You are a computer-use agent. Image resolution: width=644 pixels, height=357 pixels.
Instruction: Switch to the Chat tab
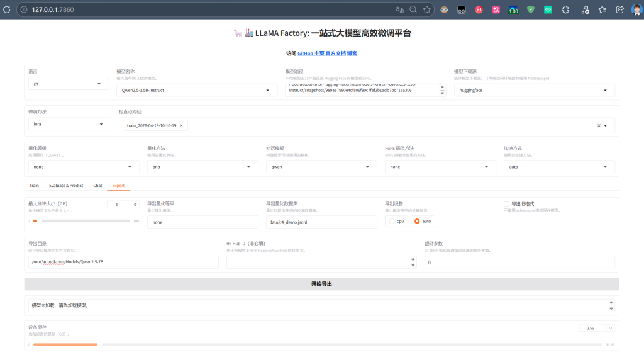(97, 186)
